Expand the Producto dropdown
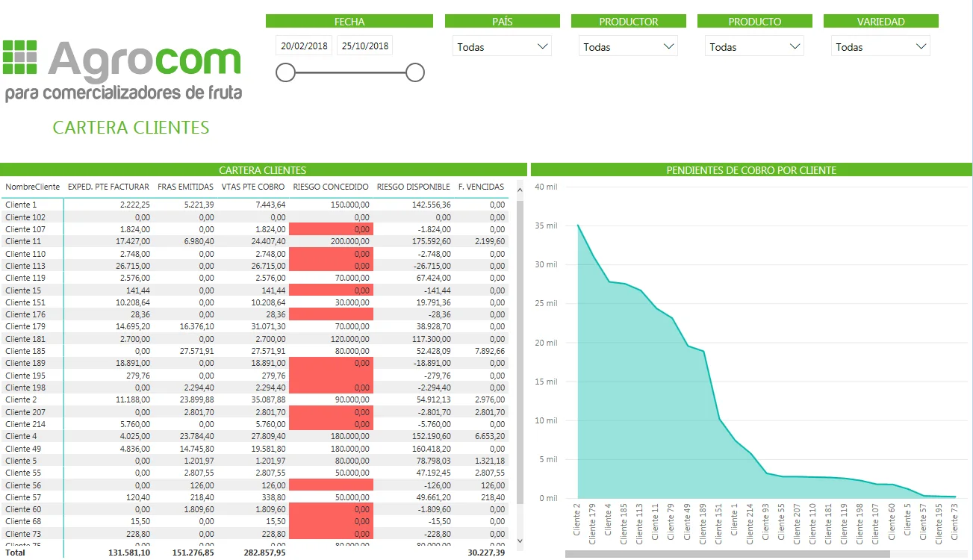Viewport: 973px width, 560px height. (x=754, y=46)
